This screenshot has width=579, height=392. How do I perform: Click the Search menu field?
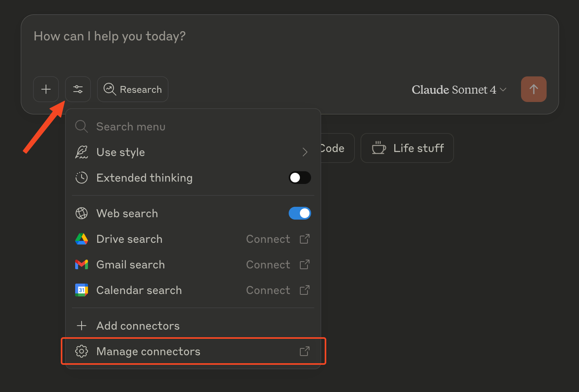193,126
